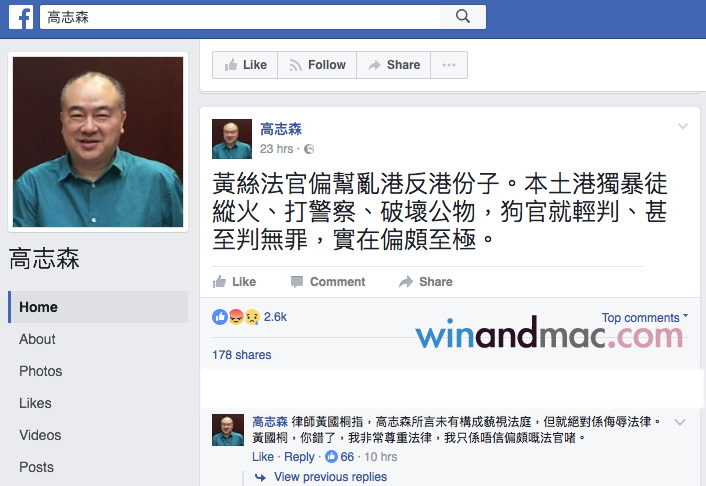The height and width of the screenshot is (486, 706).
Task: Open the comment's options chevron
Action: coord(679,422)
